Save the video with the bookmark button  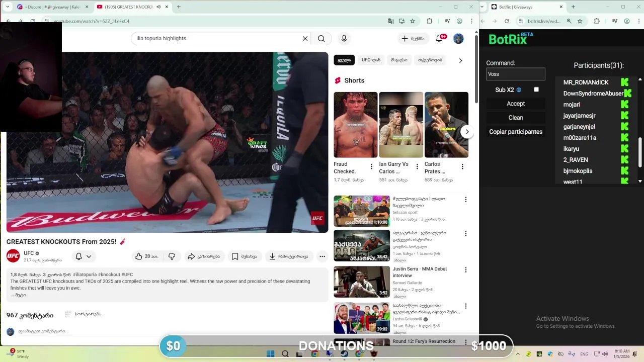click(x=244, y=256)
